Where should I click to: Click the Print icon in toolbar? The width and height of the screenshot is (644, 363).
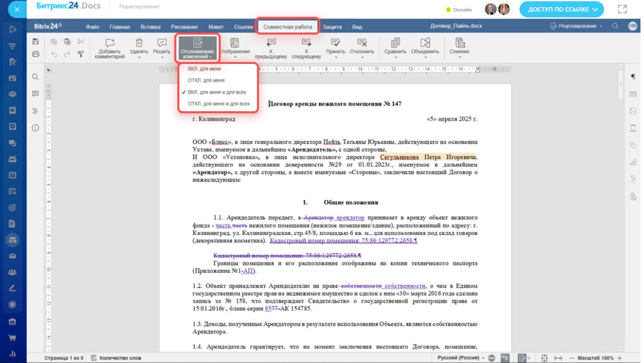pos(36,54)
